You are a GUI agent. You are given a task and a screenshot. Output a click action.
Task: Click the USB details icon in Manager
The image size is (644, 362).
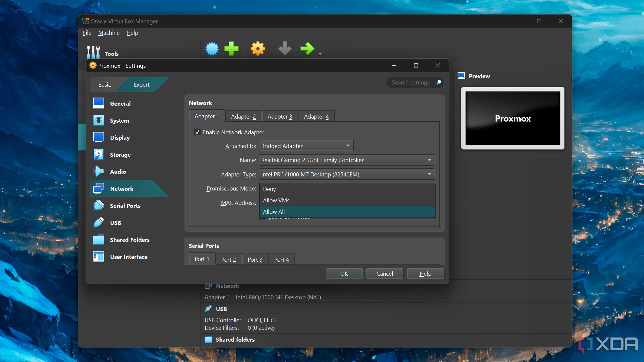point(208,309)
